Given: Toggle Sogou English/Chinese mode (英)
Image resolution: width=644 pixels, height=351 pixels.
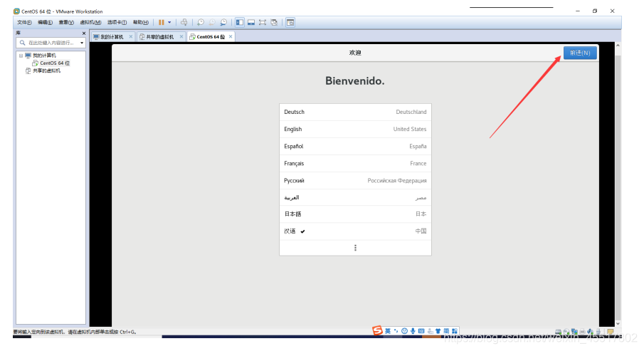Looking at the screenshot, I should [388, 331].
